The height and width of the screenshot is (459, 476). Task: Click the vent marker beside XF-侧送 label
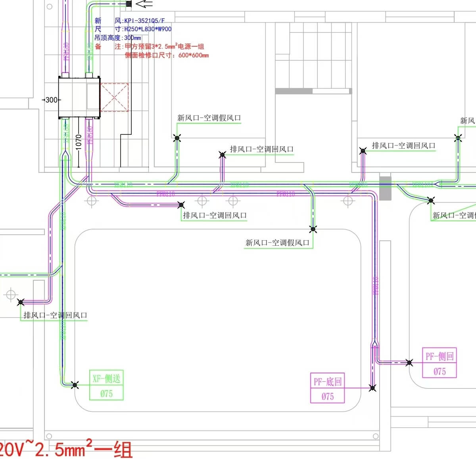pyautogui.click(x=75, y=384)
